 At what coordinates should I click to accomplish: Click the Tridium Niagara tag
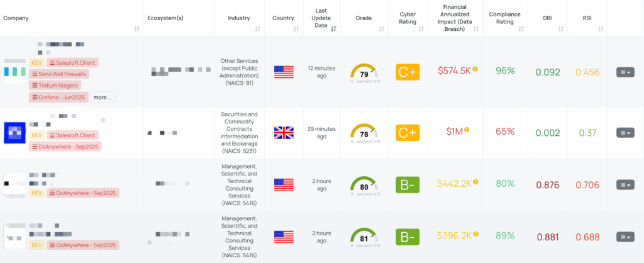(x=55, y=86)
